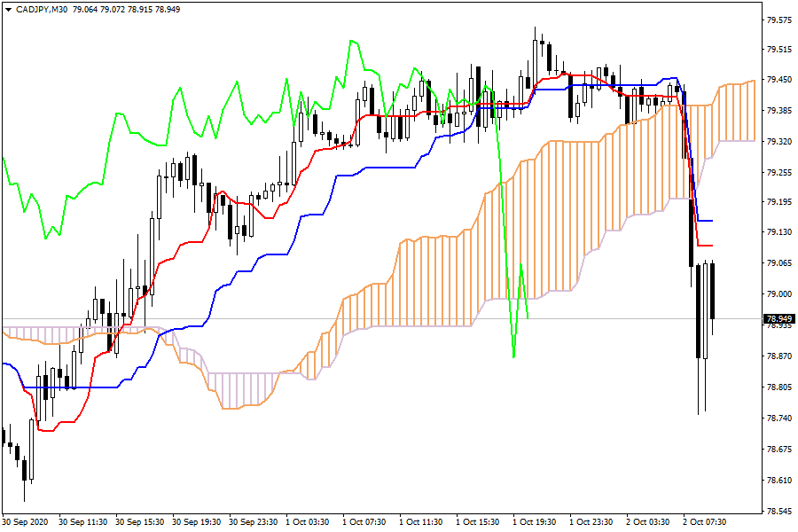Click the end of blue Kijun-sen line
The image size is (798, 532).
711,221
